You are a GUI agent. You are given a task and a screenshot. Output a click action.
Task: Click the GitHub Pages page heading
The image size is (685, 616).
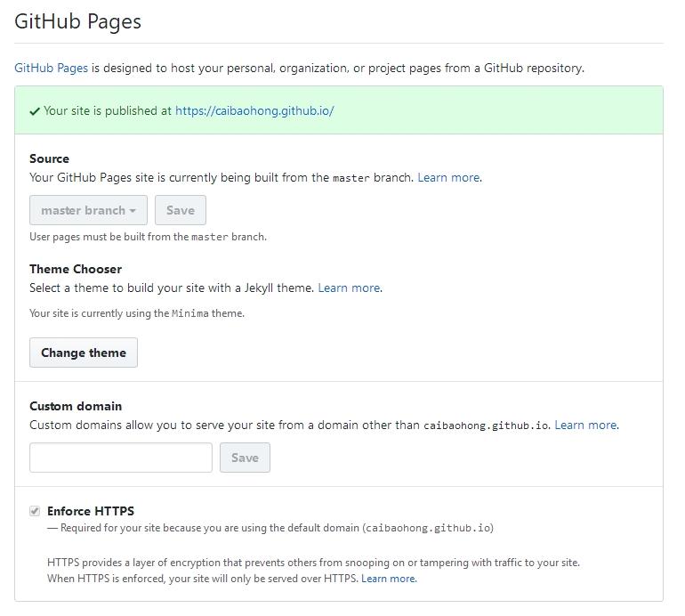pyautogui.click(x=77, y=21)
